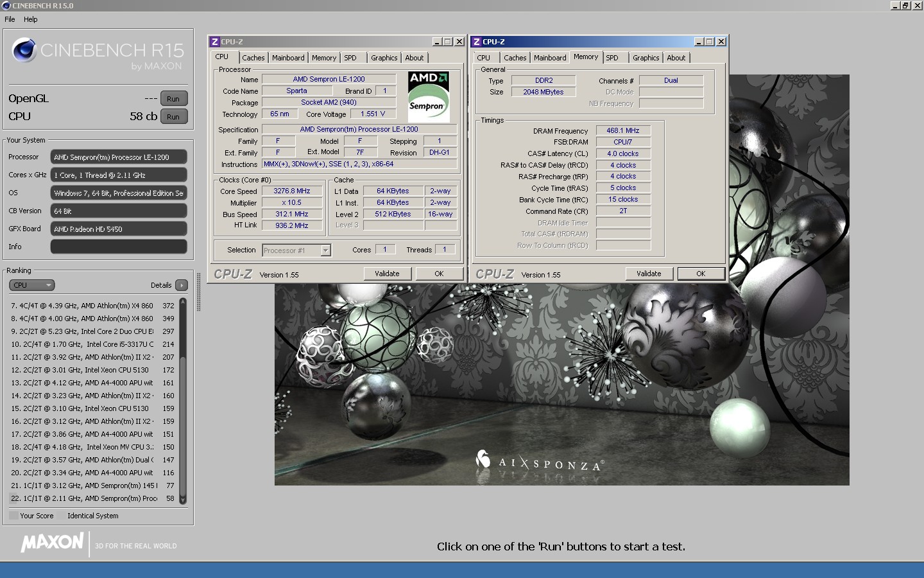Image resolution: width=924 pixels, height=578 pixels.
Task: Switch to Graphics tab in left CPU-Z window
Action: coord(384,58)
